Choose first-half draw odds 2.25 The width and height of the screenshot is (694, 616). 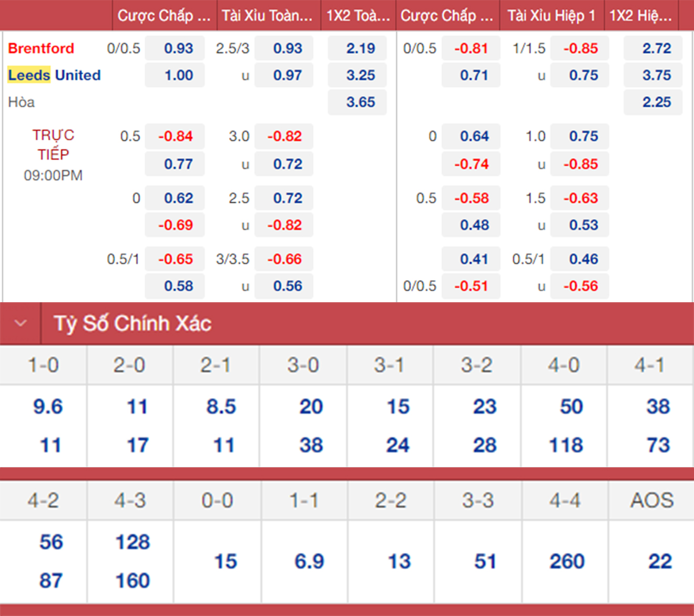[656, 102]
